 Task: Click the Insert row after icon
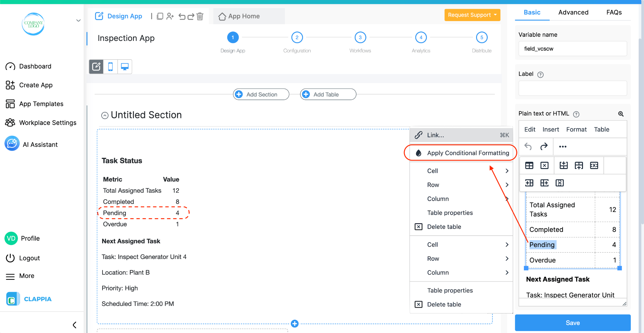click(x=579, y=166)
